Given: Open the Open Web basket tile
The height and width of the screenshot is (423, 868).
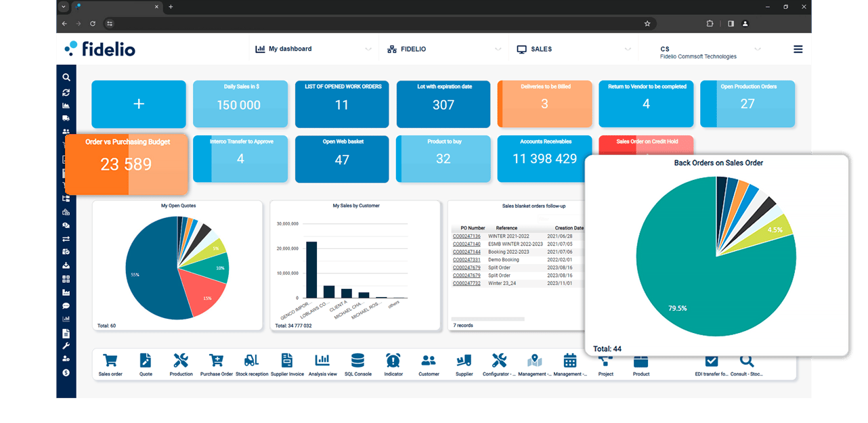Looking at the screenshot, I should [342, 159].
